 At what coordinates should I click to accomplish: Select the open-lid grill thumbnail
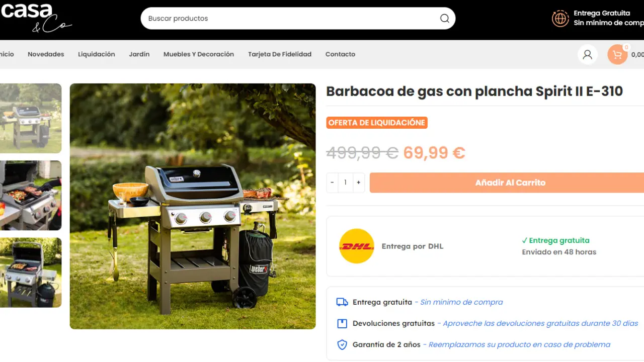click(31, 273)
